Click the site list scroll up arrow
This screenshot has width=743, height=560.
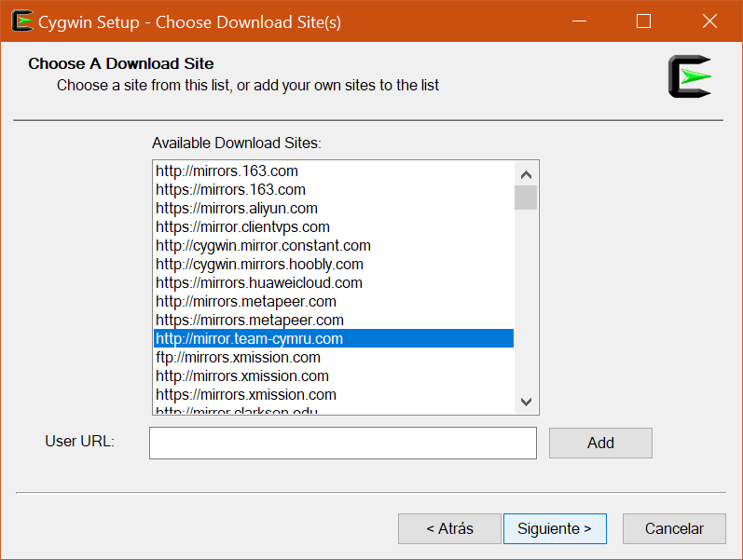[526, 175]
